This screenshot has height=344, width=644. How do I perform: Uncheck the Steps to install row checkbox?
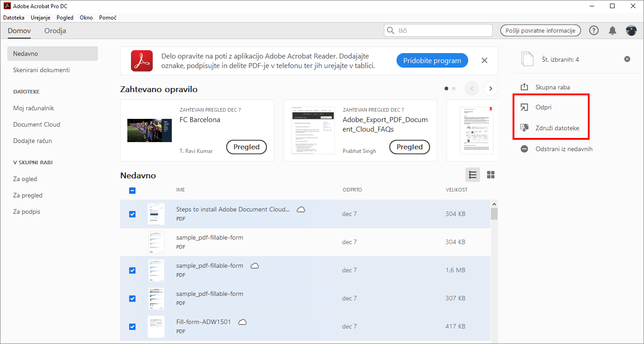(x=132, y=214)
